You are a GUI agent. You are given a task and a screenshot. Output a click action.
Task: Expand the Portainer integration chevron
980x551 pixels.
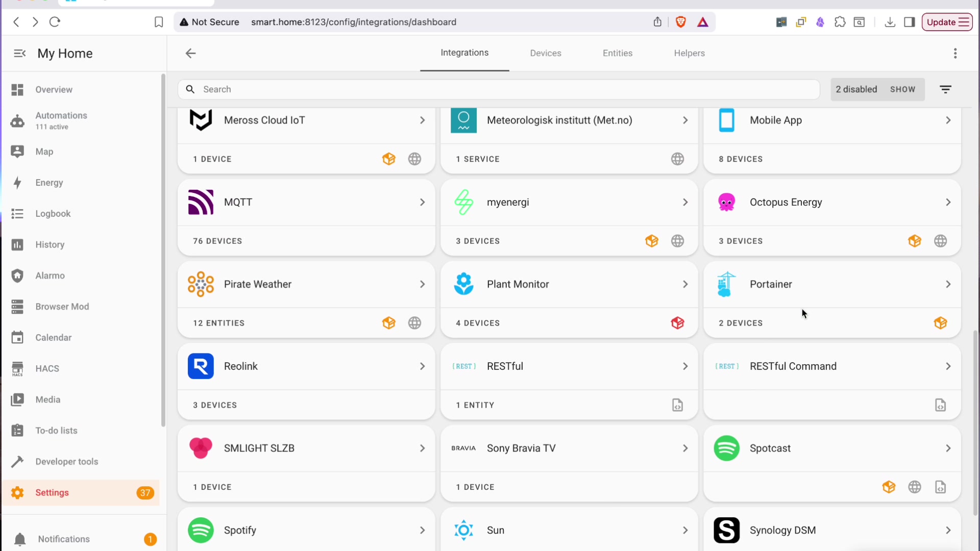(948, 284)
